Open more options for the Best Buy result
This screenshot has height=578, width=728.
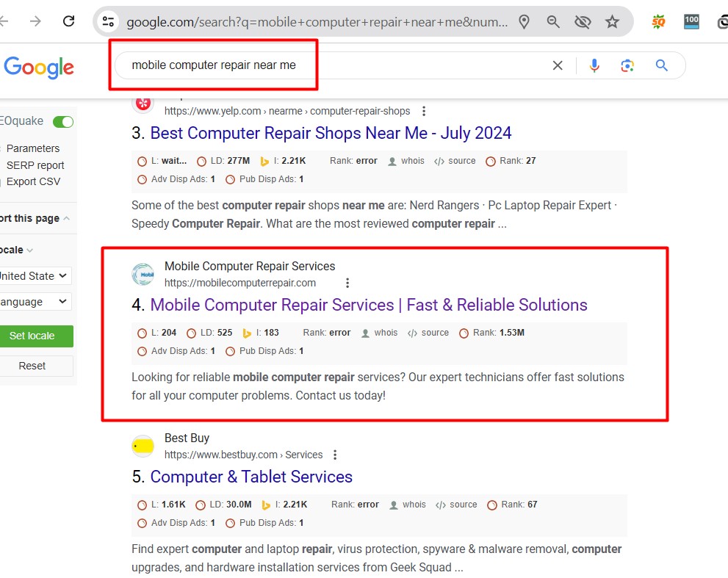tap(335, 455)
